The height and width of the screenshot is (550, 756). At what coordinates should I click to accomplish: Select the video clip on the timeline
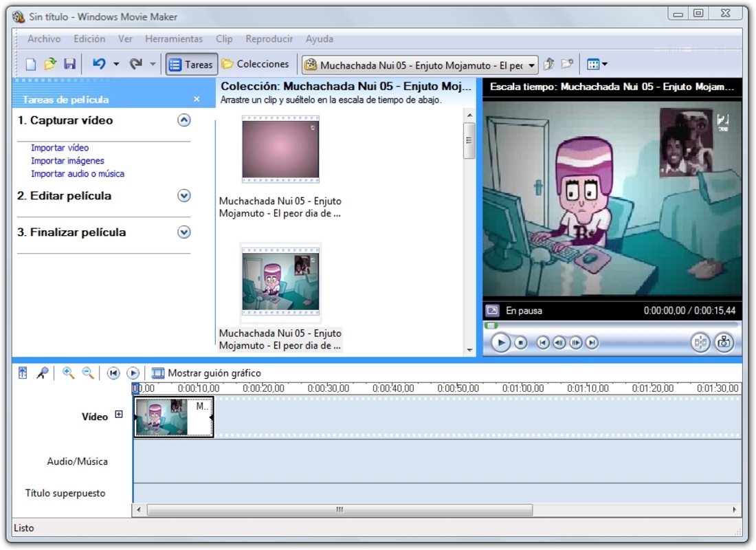pos(174,417)
